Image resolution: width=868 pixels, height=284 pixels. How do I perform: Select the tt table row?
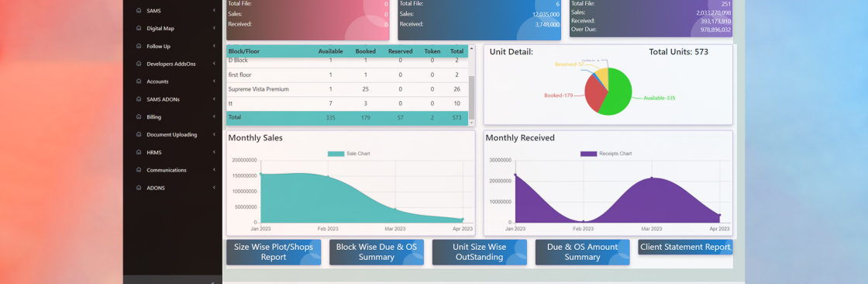(x=347, y=104)
